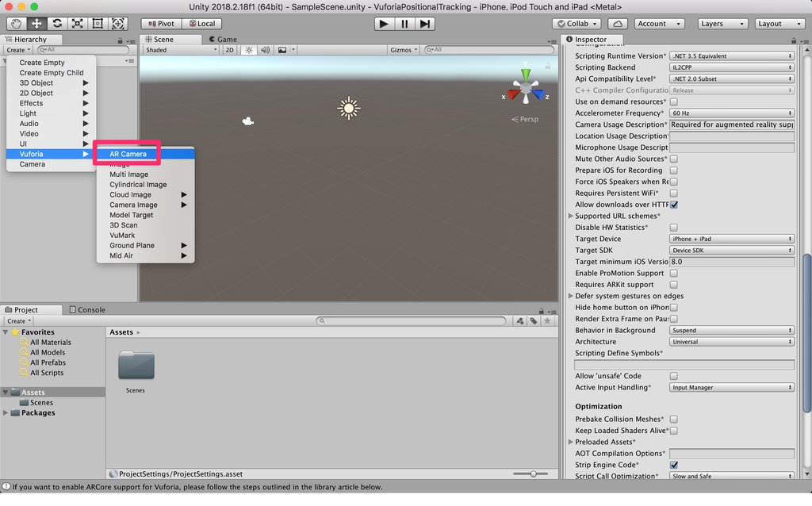Click the Scene view search field
The width and height of the screenshot is (812, 506).
point(488,50)
